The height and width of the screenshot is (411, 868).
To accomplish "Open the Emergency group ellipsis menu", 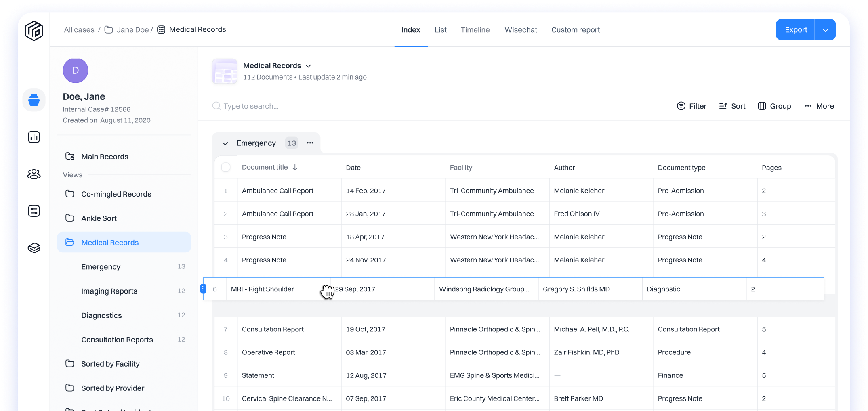I will [x=310, y=143].
